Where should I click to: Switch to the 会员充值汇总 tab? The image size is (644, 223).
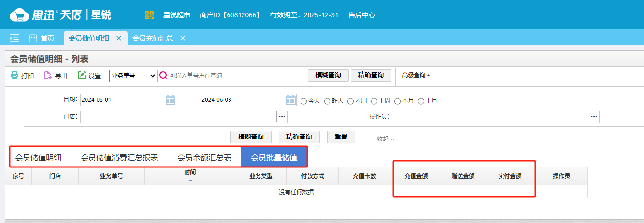153,38
